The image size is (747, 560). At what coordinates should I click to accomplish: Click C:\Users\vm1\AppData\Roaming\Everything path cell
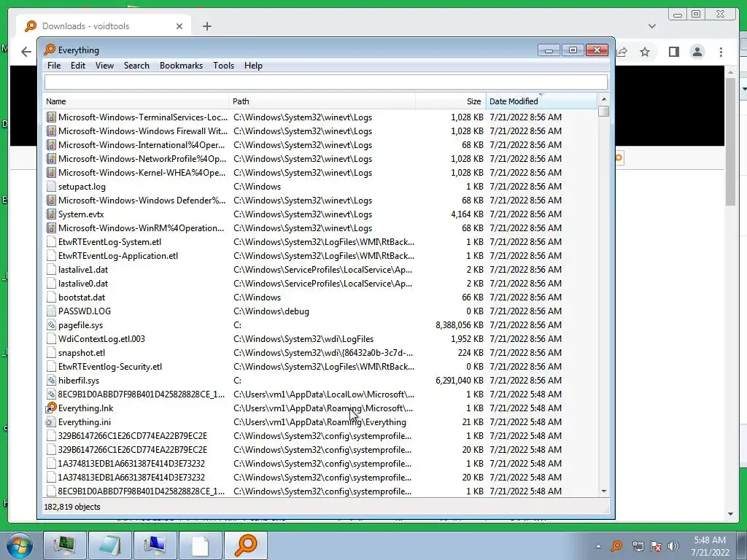click(320, 422)
